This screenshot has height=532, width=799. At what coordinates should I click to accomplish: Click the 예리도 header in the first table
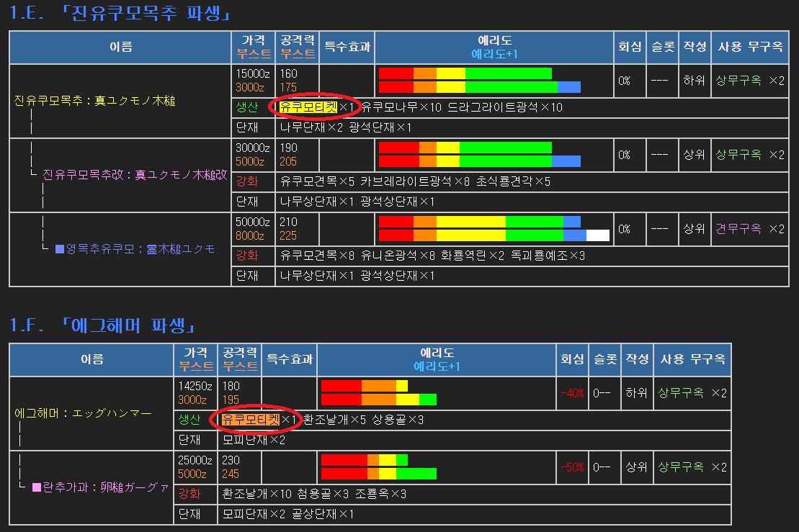pyautogui.click(x=494, y=41)
